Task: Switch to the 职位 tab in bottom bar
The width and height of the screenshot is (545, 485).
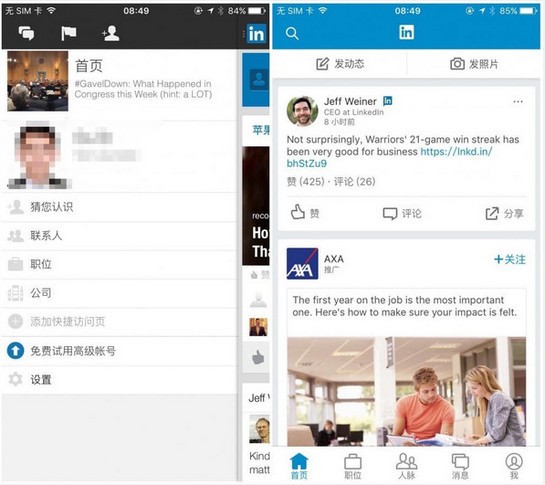Action: (353, 467)
